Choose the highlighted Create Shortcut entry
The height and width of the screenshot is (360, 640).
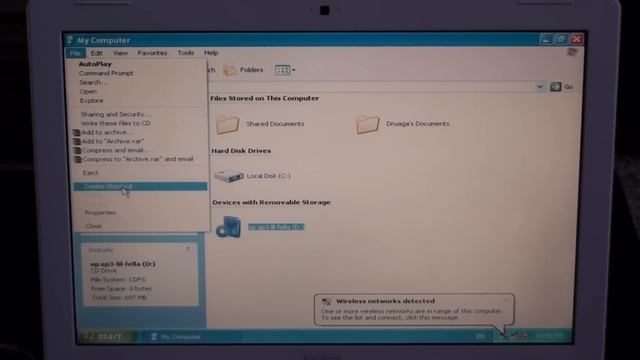coord(140,187)
